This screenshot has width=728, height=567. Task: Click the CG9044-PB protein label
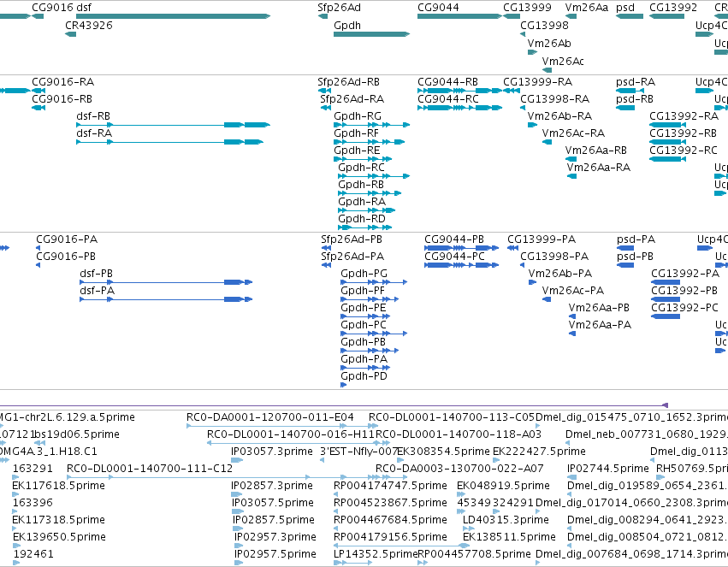click(x=454, y=239)
